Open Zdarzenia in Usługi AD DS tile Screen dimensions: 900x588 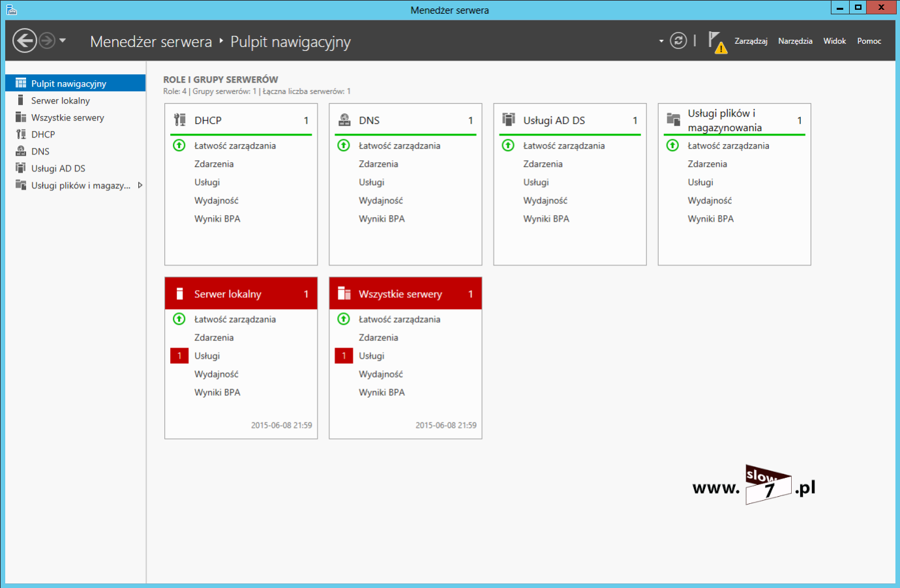[543, 164]
